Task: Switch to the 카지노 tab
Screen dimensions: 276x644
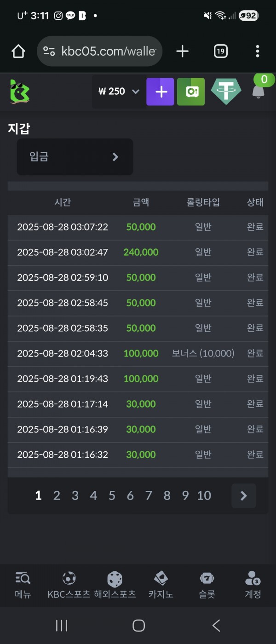Action: [161, 585]
